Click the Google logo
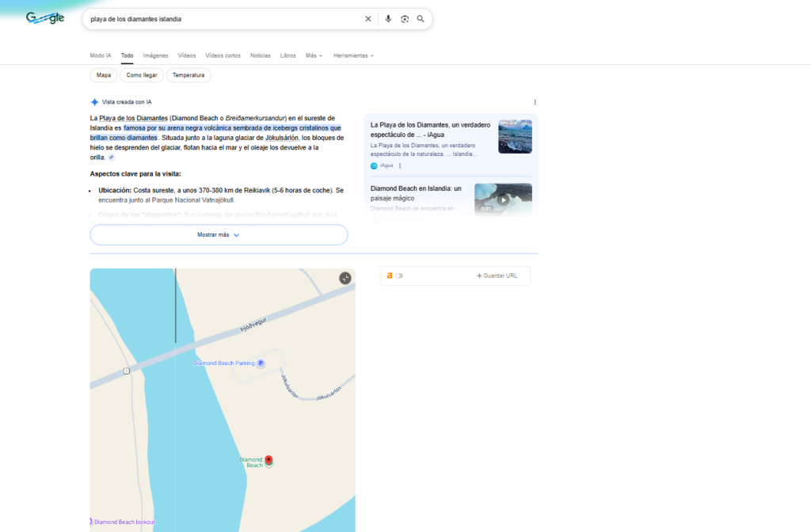The width and height of the screenshot is (811, 532). [x=44, y=18]
